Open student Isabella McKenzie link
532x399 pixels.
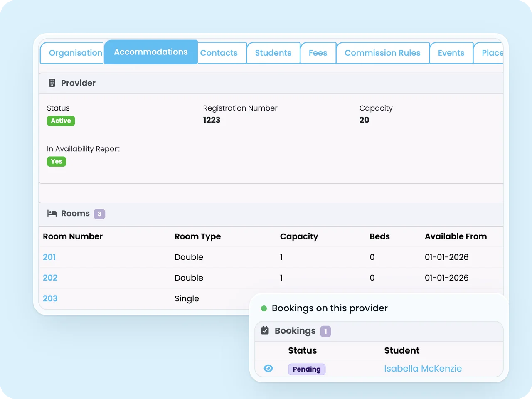coord(423,369)
